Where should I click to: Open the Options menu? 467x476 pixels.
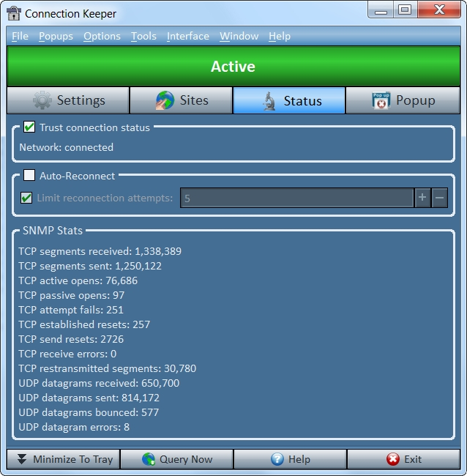pyautogui.click(x=102, y=36)
